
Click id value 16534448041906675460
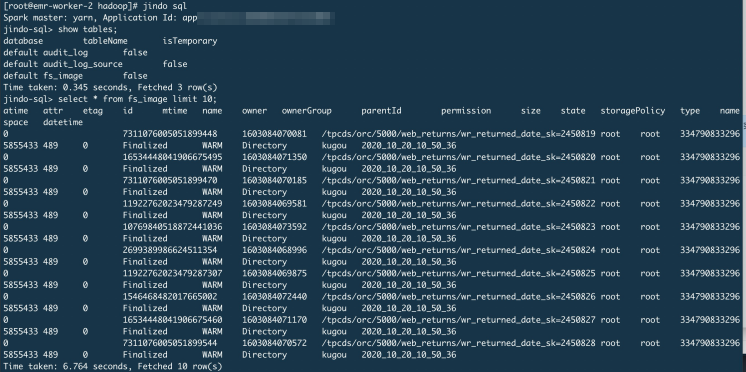pyautogui.click(x=172, y=320)
